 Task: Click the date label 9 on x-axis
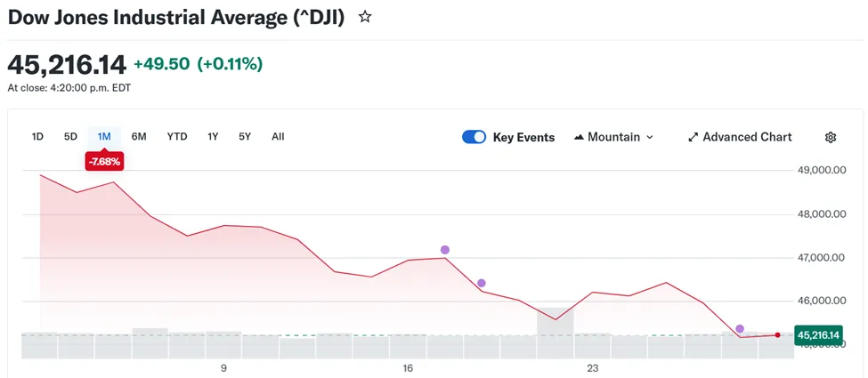(223, 368)
